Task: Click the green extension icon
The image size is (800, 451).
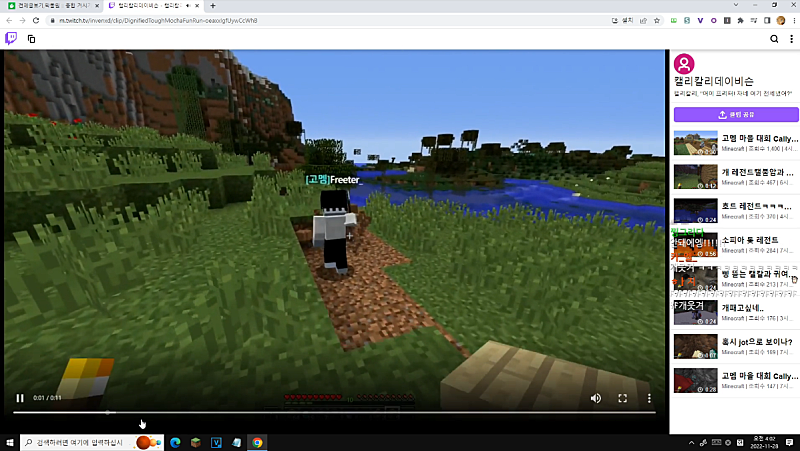Action: click(673, 20)
